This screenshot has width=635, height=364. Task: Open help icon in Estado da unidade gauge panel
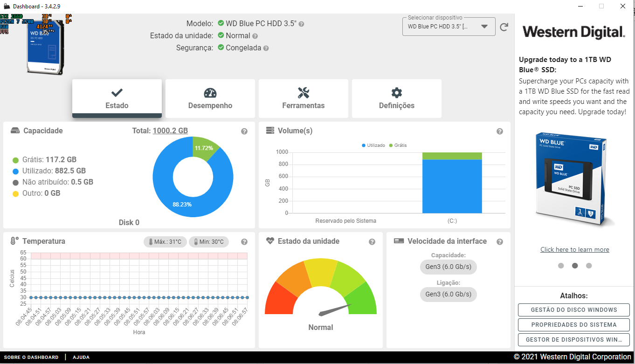[372, 242]
